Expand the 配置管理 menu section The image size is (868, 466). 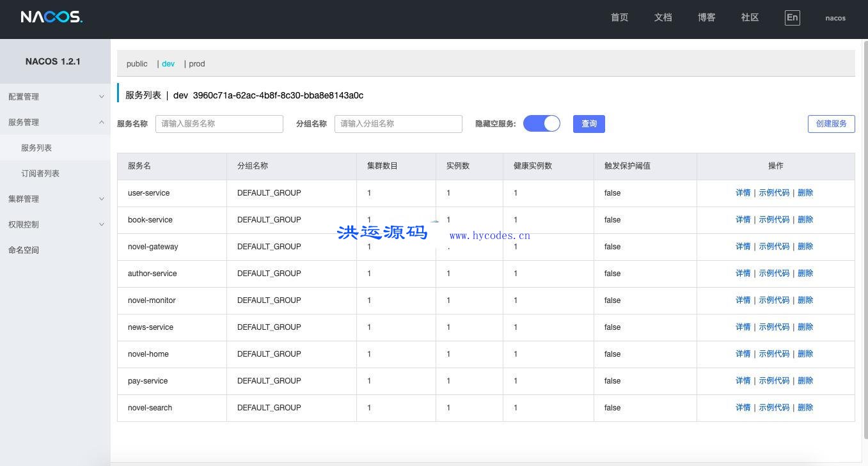[x=55, y=97]
